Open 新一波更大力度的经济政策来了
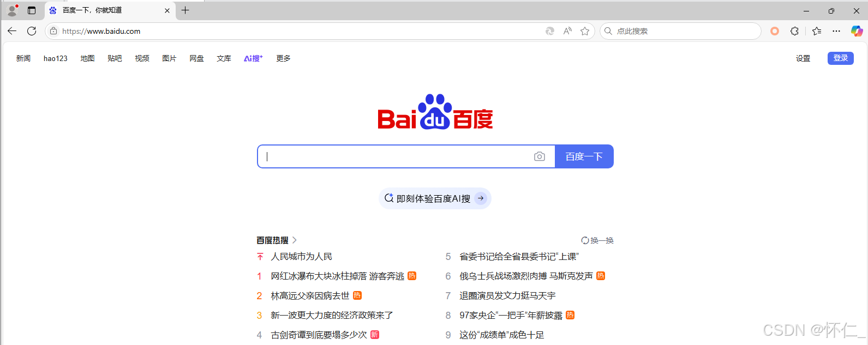Image resolution: width=868 pixels, height=345 pixels. (x=332, y=316)
